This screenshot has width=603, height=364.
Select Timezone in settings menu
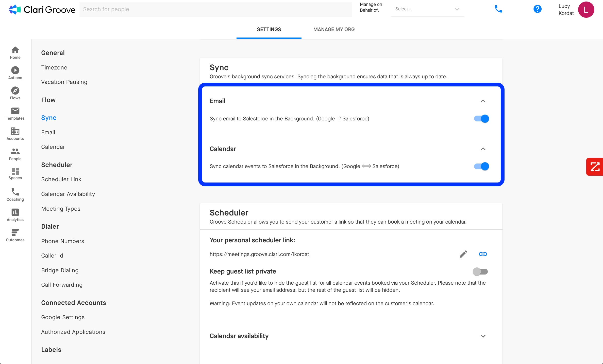54,67
